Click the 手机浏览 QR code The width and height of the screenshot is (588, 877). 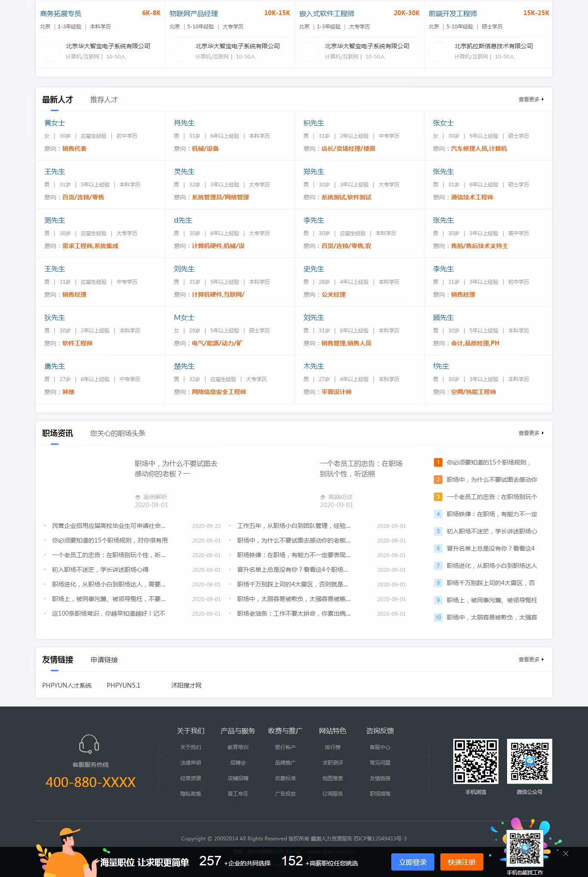pyautogui.click(x=476, y=761)
